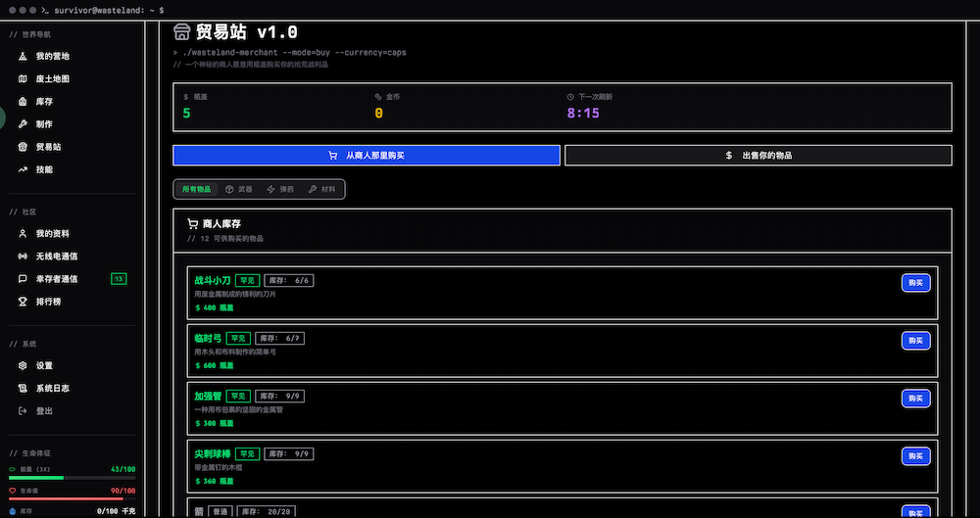The width and height of the screenshot is (980, 518).
Task: Open 设置 gear icon in sidebar
Action: point(23,365)
